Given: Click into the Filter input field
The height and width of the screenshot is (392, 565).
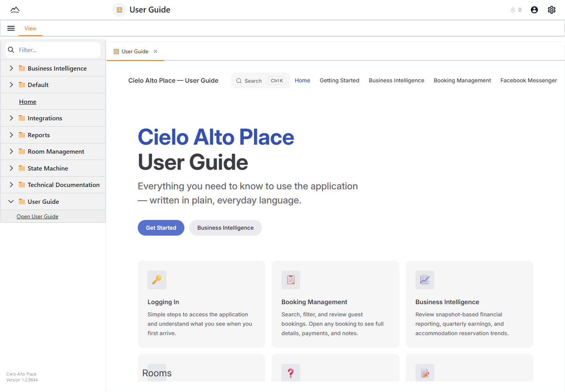Looking at the screenshot, I should pyautogui.click(x=53, y=50).
